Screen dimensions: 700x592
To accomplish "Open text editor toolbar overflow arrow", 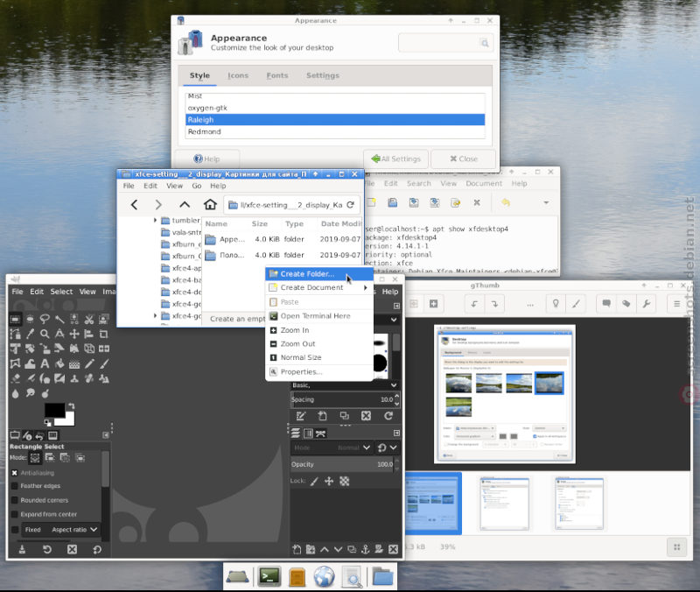I will click(x=545, y=203).
